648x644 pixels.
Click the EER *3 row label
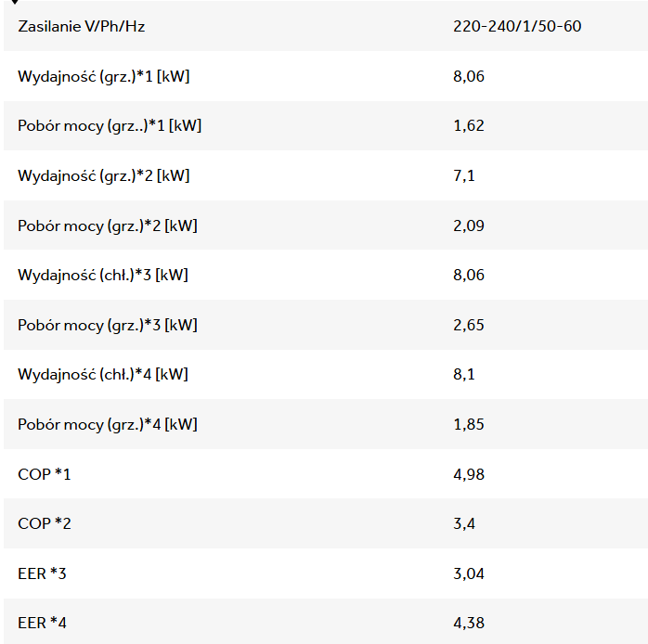coord(43,573)
